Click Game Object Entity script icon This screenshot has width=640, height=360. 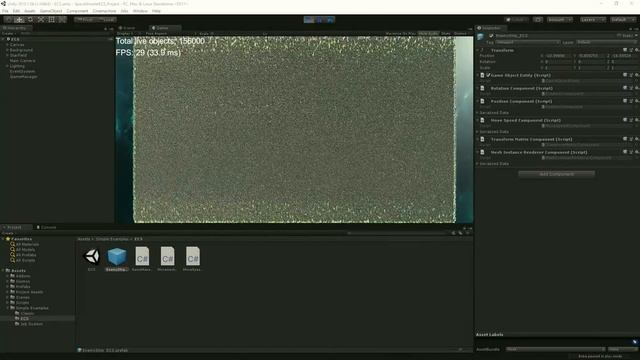482,75
